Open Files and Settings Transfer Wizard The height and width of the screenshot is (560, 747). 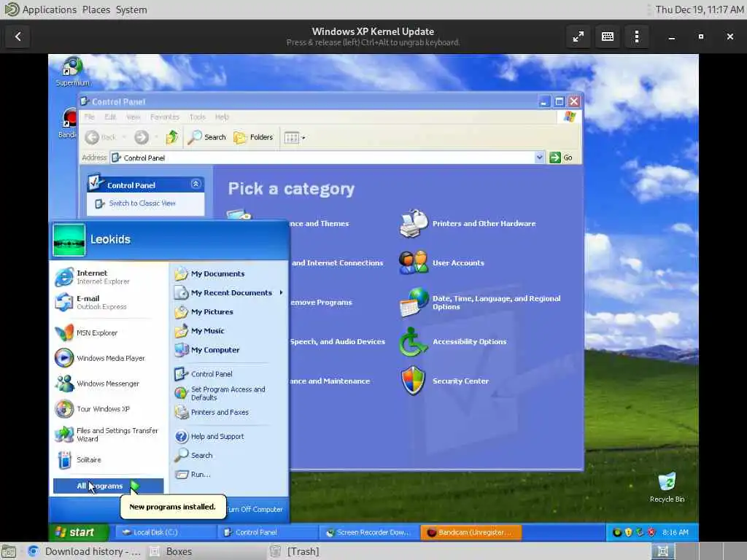tap(109, 435)
